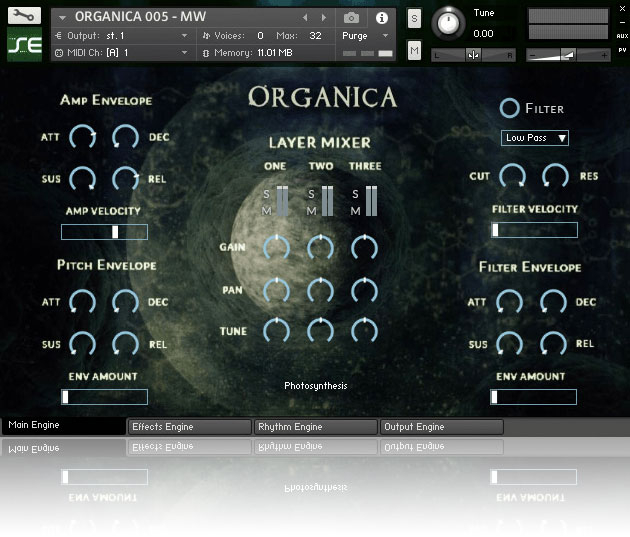Open the Low Pass filter type dropdown
The width and height of the screenshot is (630, 537).
(x=535, y=138)
